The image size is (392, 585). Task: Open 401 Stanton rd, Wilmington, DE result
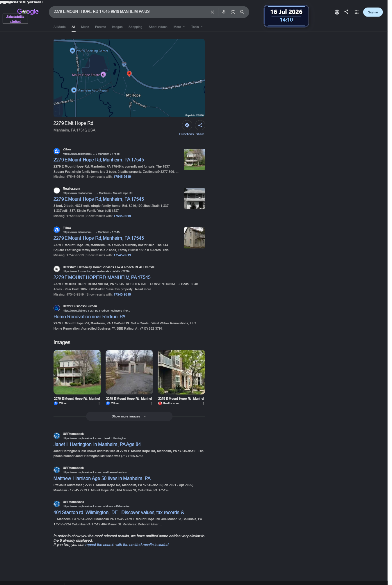tap(121, 513)
